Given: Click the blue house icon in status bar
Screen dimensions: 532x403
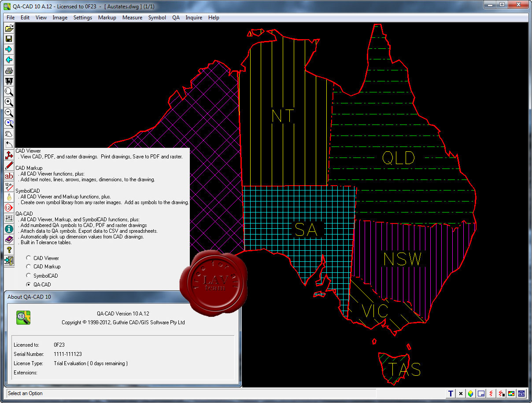Looking at the screenshot, I should [521, 393].
